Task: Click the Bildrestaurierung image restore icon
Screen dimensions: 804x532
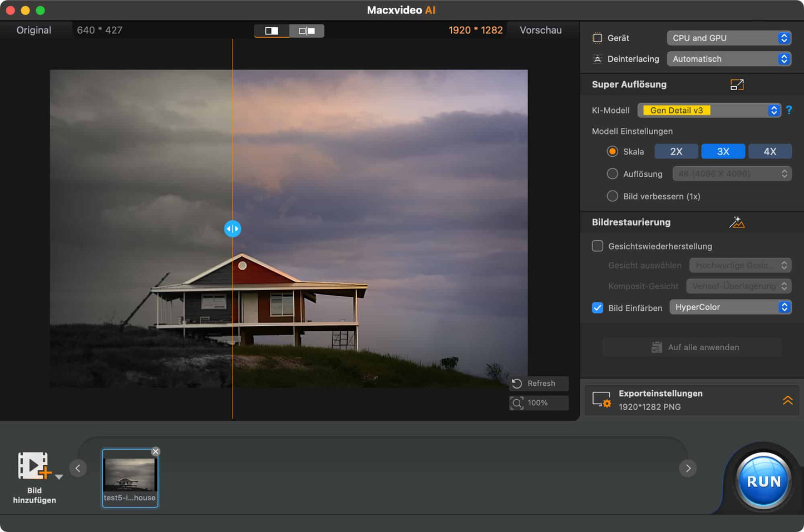Action: pos(737,222)
